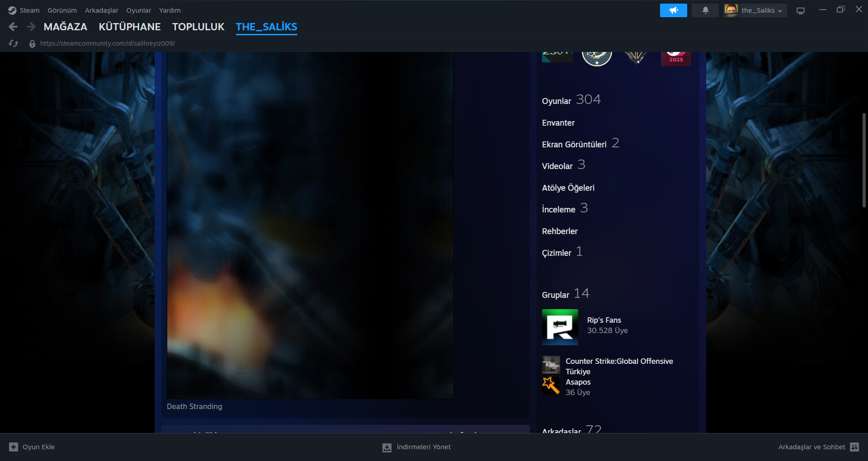The width and height of the screenshot is (868, 461).
Task: Open the Rehberler link
Action: click(x=560, y=231)
